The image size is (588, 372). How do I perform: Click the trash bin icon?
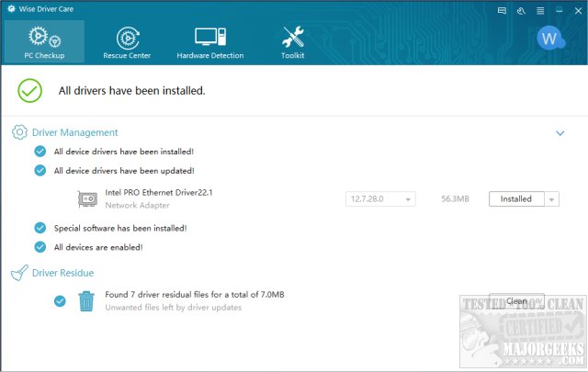[86, 301]
